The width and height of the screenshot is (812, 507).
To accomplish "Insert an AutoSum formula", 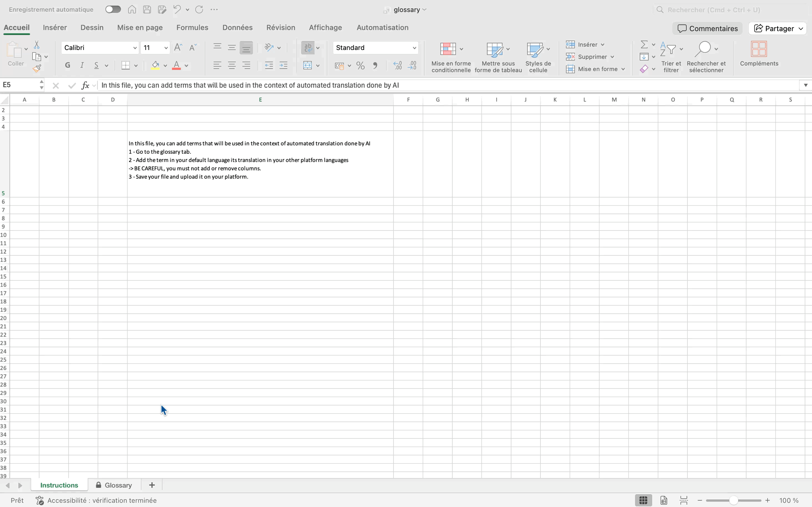I will 645,44.
